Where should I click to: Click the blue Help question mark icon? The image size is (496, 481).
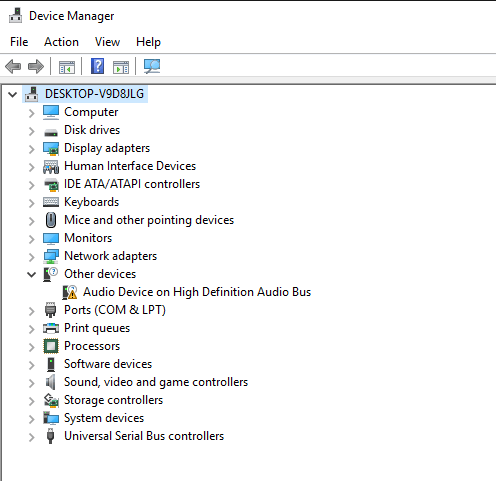97,66
